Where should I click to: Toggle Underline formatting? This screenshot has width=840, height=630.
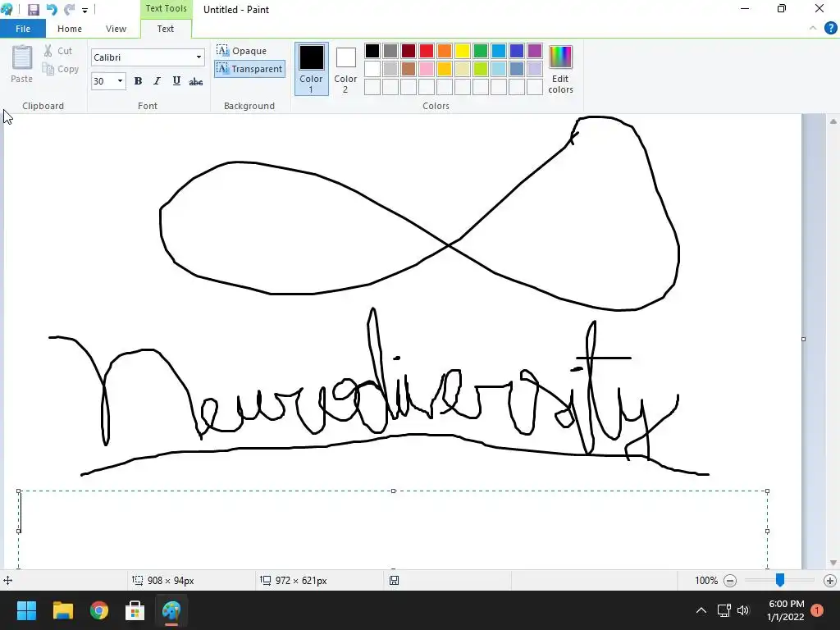pos(176,81)
